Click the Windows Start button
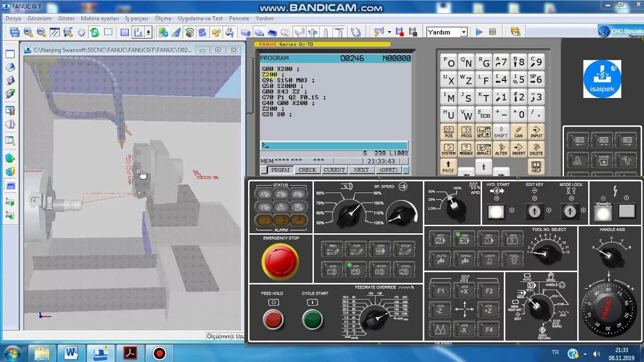644x362 pixels. [12, 353]
